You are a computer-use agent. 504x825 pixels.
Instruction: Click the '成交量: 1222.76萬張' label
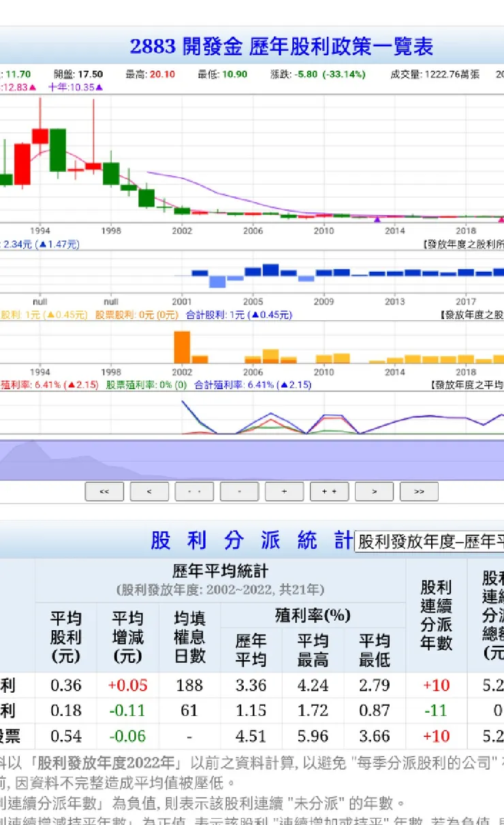pos(434,74)
